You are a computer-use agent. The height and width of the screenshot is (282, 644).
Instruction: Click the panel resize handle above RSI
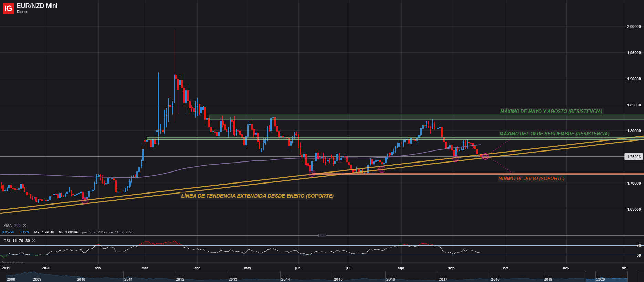point(322,236)
